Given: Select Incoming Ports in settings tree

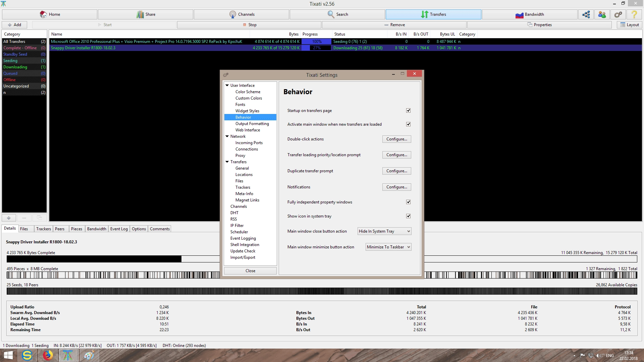Looking at the screenshot, I should [249, 143].
